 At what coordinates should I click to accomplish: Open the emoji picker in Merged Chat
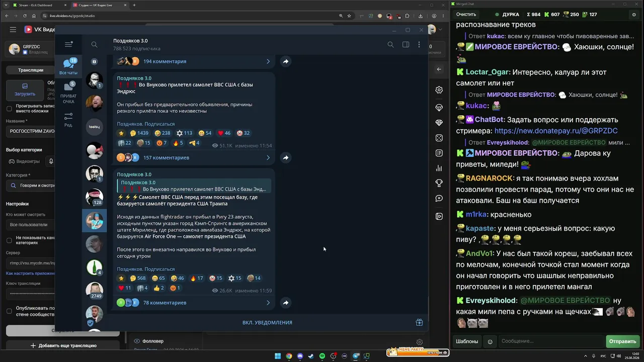[x=490, y=341]
